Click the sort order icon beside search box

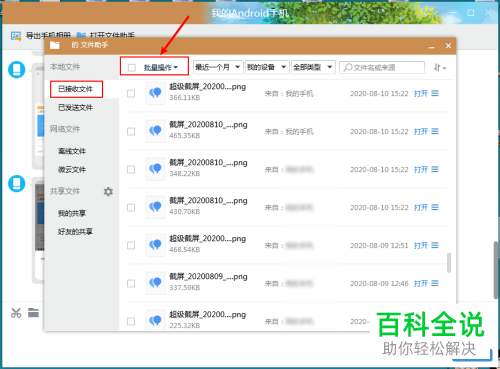(440, 68)
